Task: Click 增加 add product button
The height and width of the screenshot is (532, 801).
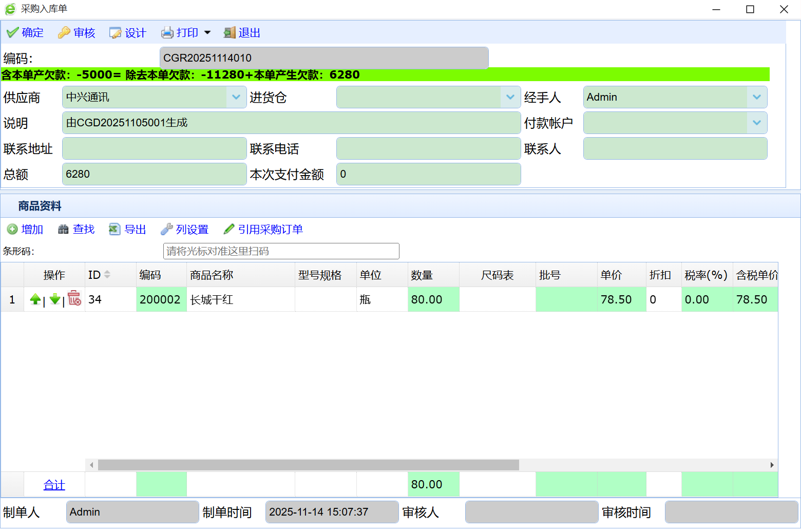Action: [x=25, y=230]
